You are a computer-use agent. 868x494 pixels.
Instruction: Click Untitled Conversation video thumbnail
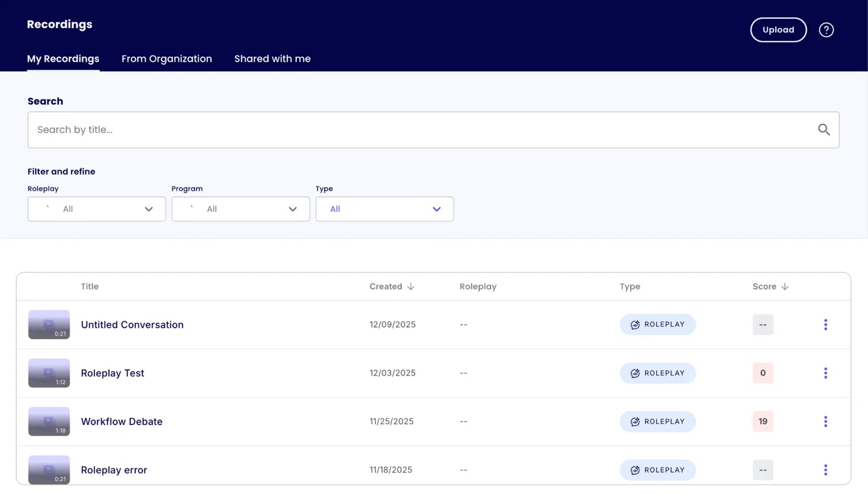(x=49, y=324)
